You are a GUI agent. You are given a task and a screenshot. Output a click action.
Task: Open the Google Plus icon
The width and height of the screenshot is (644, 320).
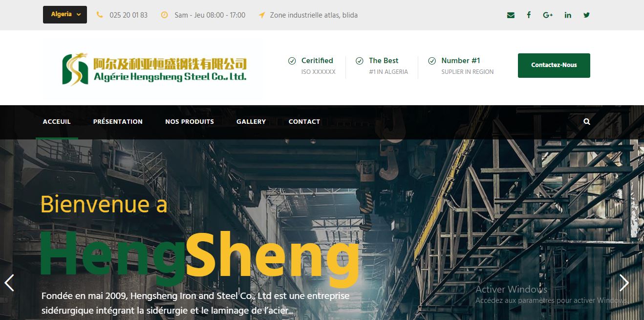(548, 15)
